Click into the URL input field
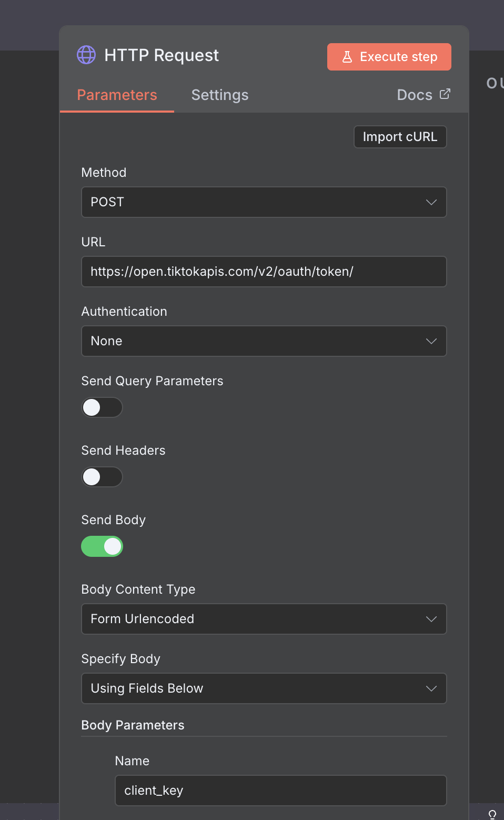504x820 pixels. [263, 272]
